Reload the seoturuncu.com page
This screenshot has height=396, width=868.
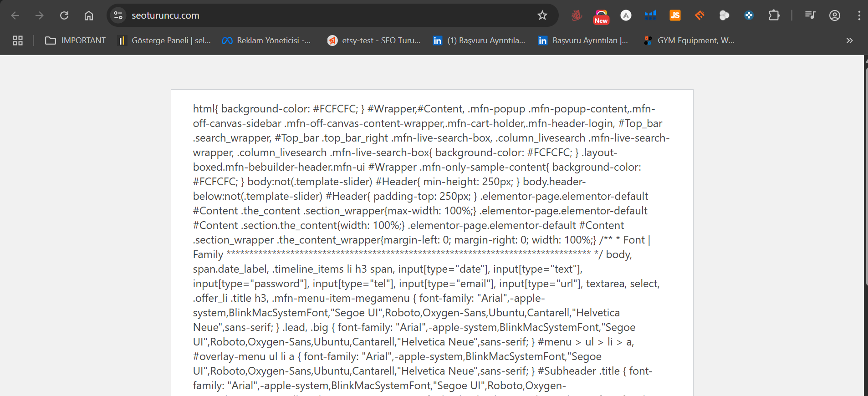coord(64,15)
